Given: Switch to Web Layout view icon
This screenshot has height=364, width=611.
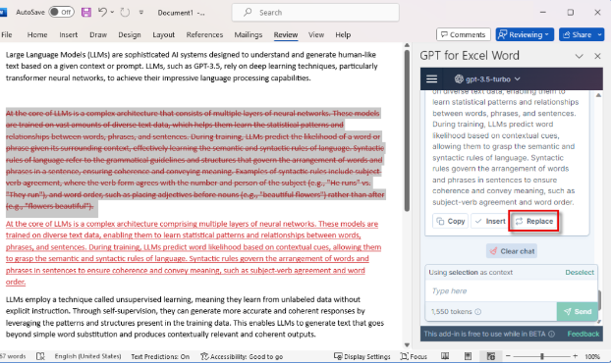Looking at the screenshot, I should 490,356.
